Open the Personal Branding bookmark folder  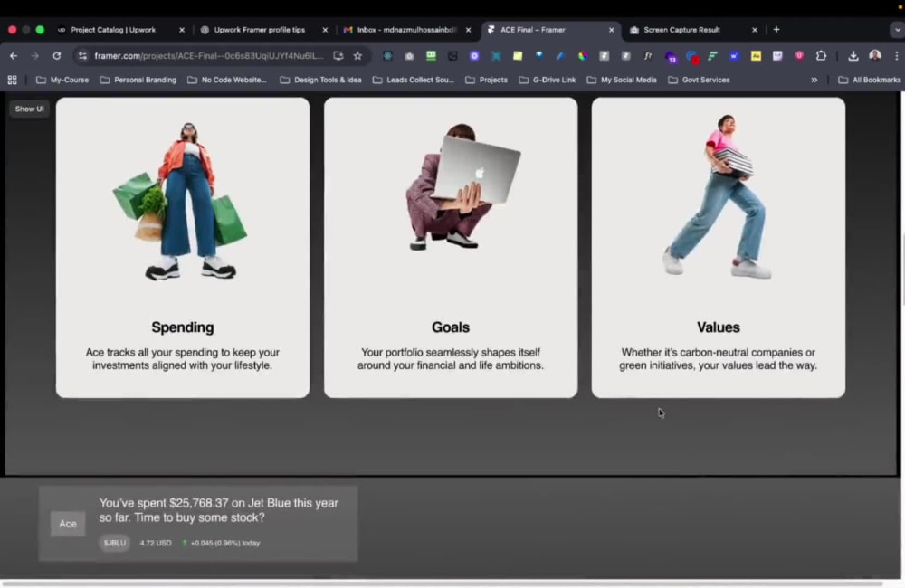pyautogui.click(x=138, y=81)
